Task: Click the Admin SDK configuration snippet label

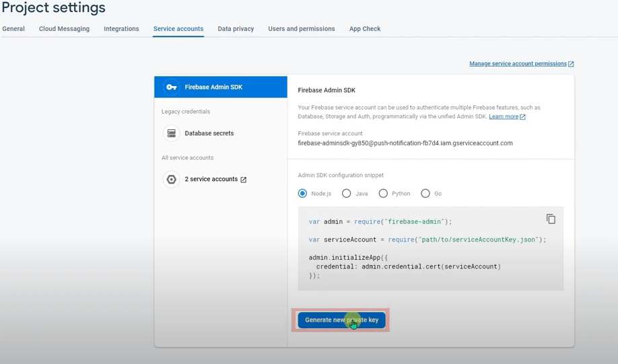Action: coord(341,176)
